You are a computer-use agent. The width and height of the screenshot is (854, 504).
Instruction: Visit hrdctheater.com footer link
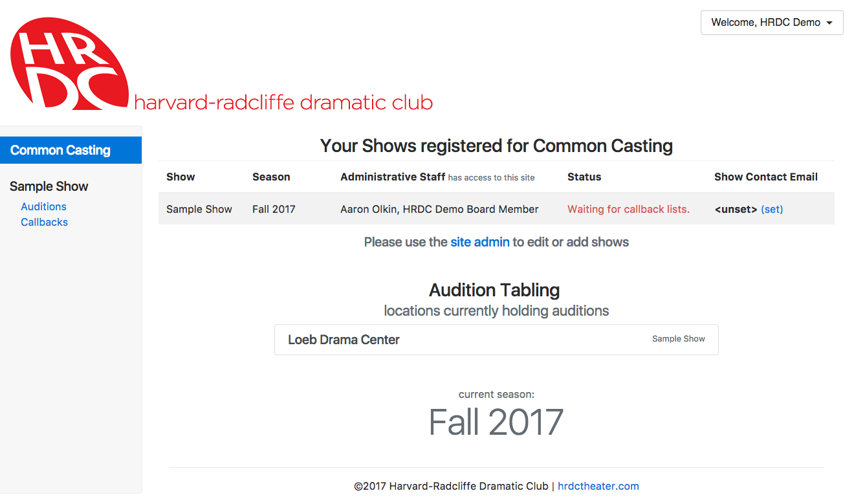[x=598, y=486]
